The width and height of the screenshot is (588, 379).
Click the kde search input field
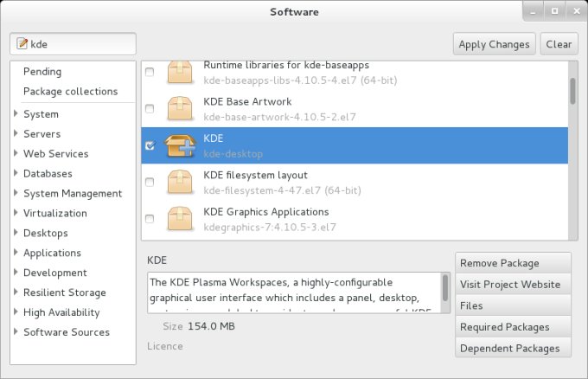pos(73,44)
